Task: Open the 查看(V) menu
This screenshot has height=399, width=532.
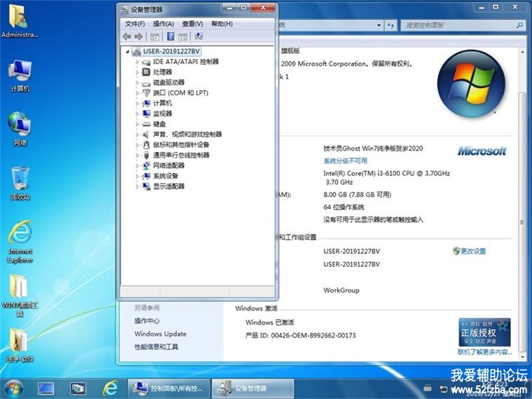Action: [x=192, y=24]
